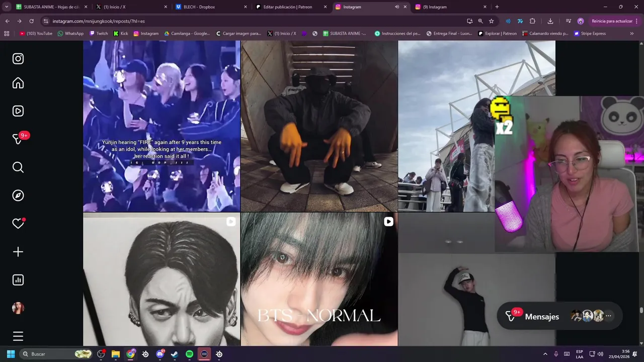Reload the current page
644x362 pixels.
pos(31,21)
